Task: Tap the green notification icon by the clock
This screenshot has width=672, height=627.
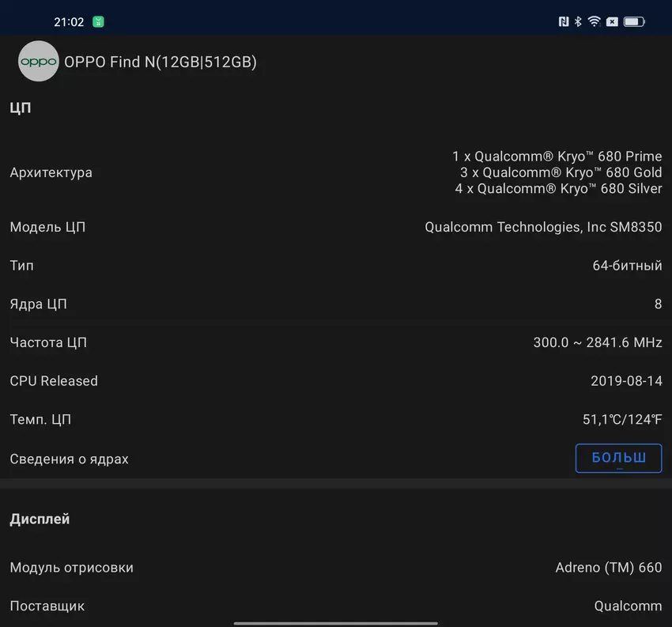Action: [98, 22]
